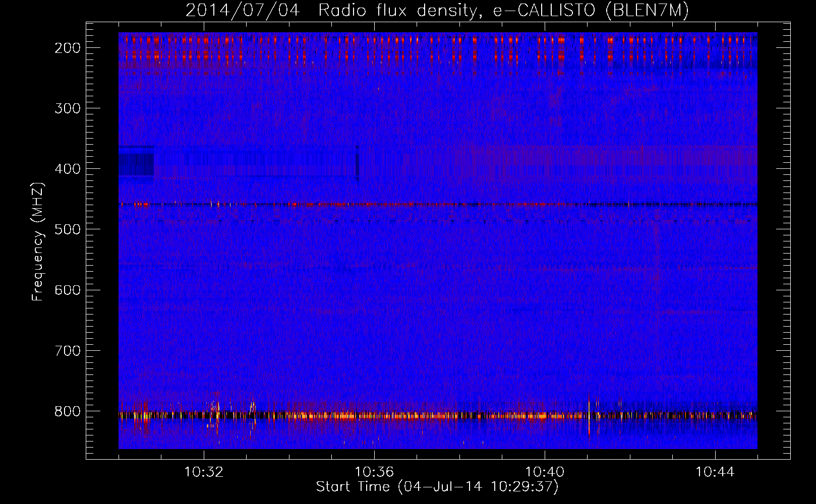Click the 10:44 time tick label
The image size is (816, 504).
(x=715, y=472)
